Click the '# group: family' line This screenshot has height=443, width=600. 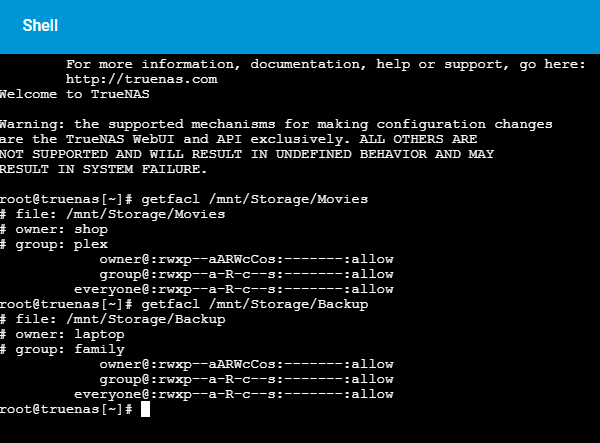click(x=62, y=349)
